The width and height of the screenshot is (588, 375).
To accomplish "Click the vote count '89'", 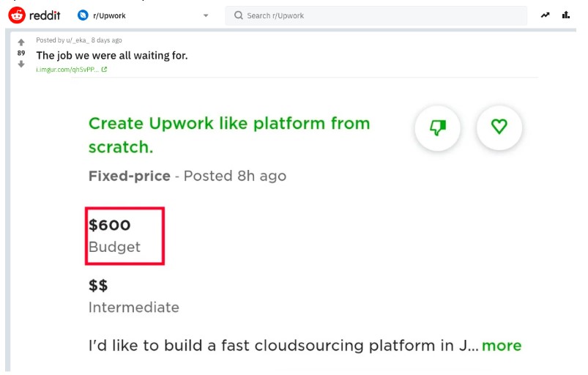I will pyautogui.click(x=21, y=53).
